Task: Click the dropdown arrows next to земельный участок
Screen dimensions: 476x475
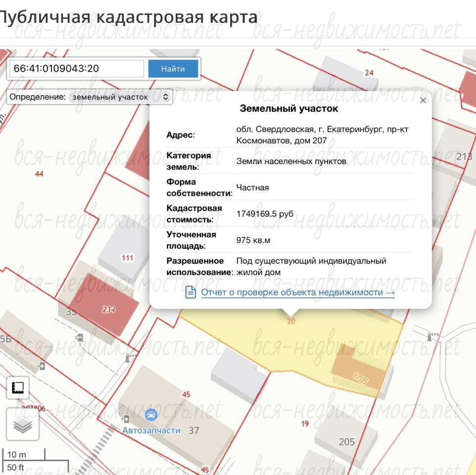Action: (x=166, y=97)
